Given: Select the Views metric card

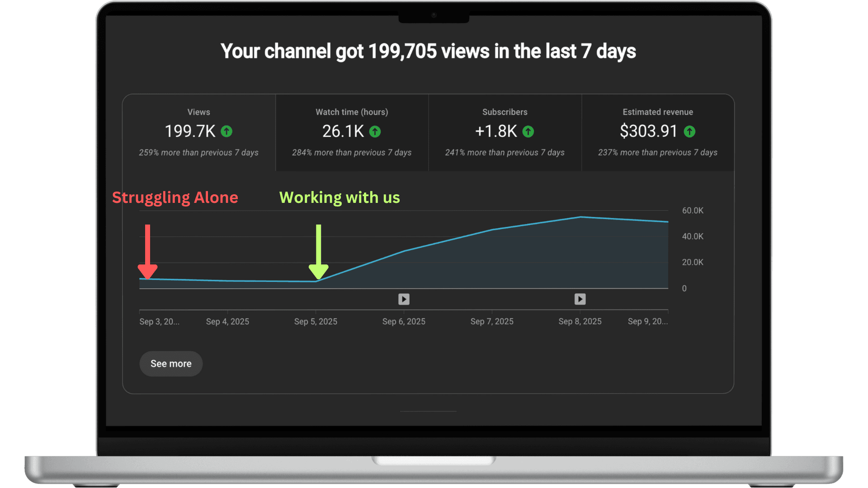Looking at the screenshot, I should (199, 132).
